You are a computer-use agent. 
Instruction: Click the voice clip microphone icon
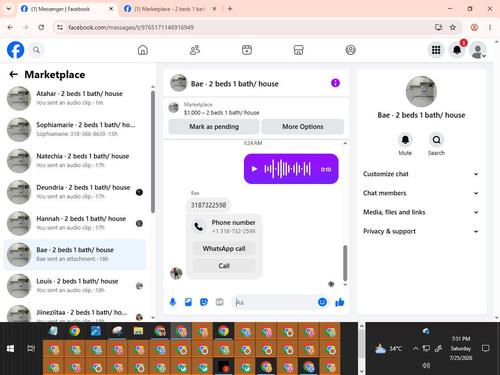(173, 302)
